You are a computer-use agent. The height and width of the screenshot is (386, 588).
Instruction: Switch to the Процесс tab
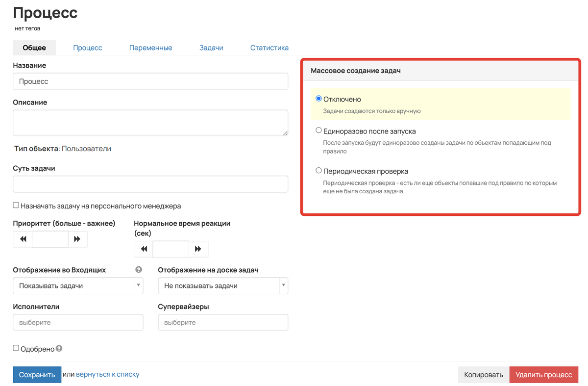(88, 48)
